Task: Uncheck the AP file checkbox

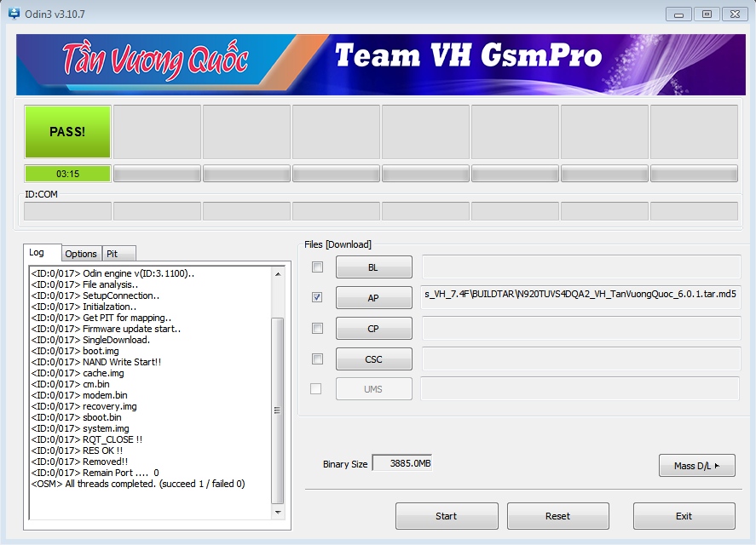Action: [317, 298]
